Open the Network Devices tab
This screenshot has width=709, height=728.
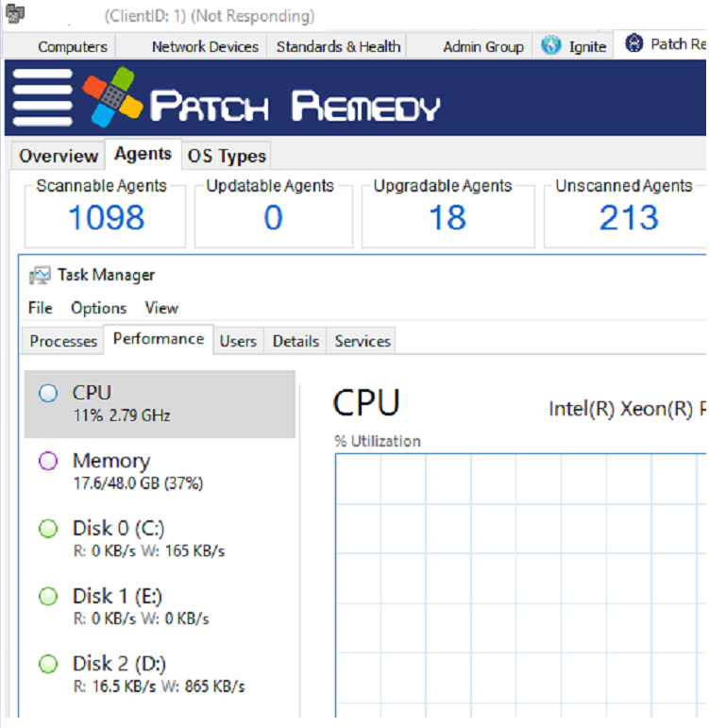205,46
